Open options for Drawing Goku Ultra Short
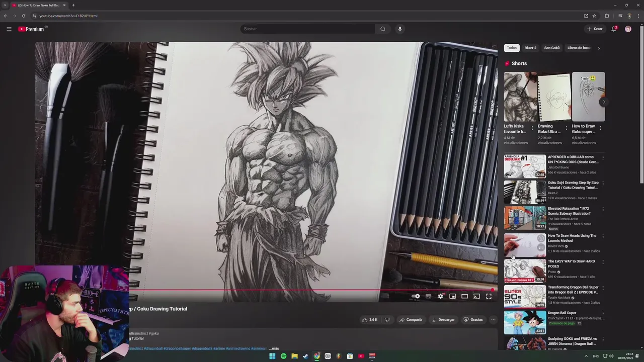This screenshot has height=362, width=644. (567, 128)
